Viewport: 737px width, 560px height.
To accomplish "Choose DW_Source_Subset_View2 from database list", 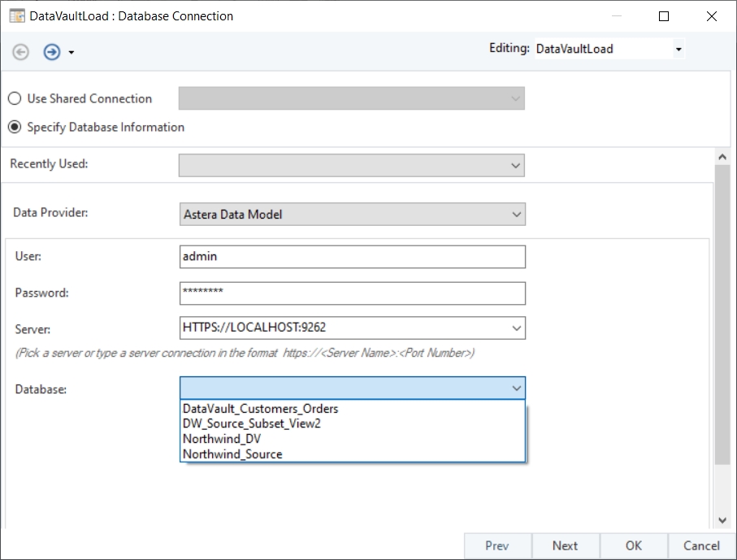I will pos(252,423).
